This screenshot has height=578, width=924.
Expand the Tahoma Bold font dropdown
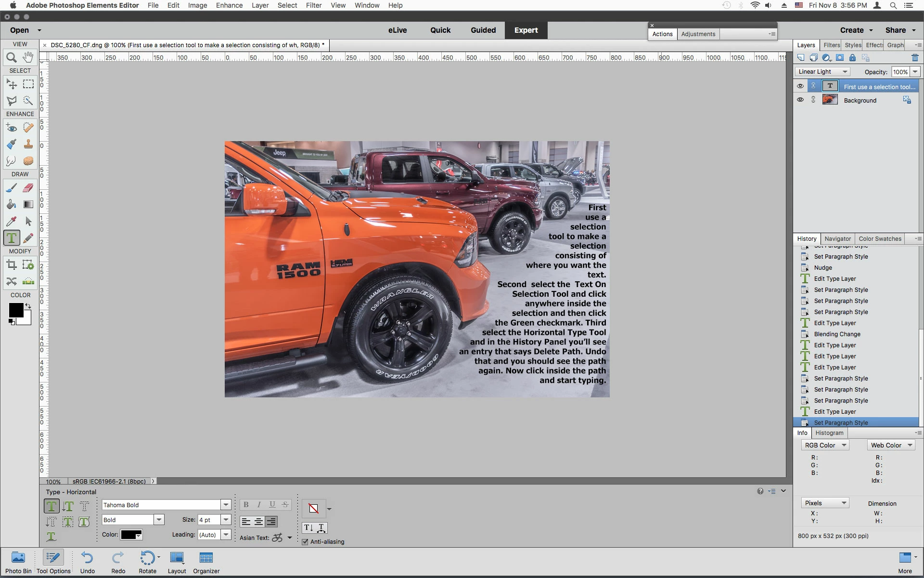point(225,505)
